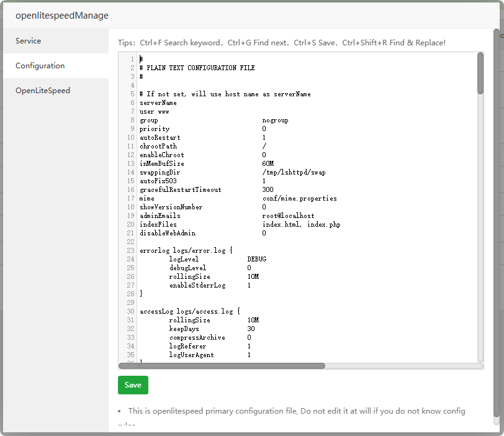Click the 'priority' setting name

[x=155, y=129]
